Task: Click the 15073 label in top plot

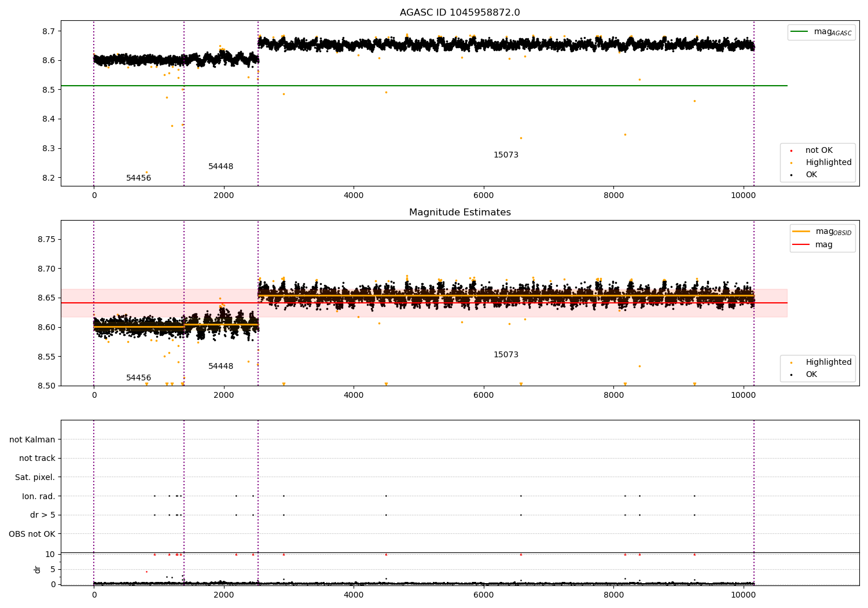Action: coord(506,155)
